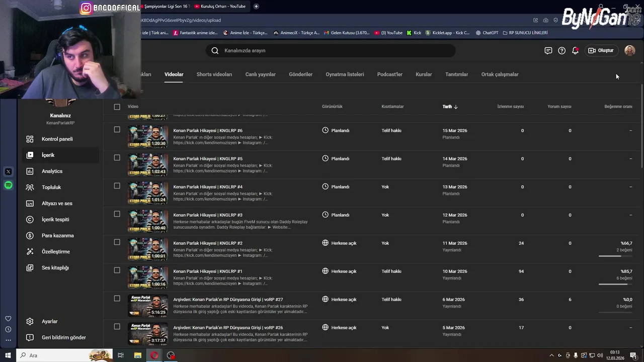Open the notifications bell
Screen dimensions: 644x362
pyautogui.click(x=575, y=50)
